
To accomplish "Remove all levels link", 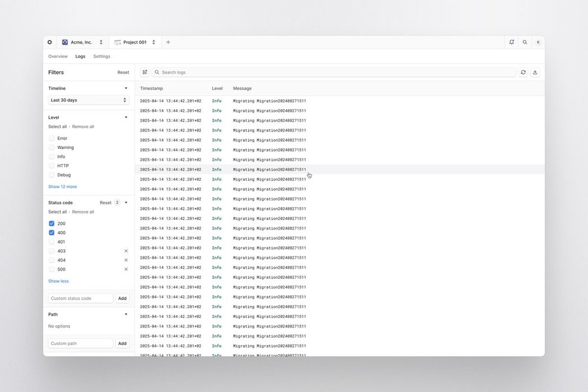I will 83,127.
